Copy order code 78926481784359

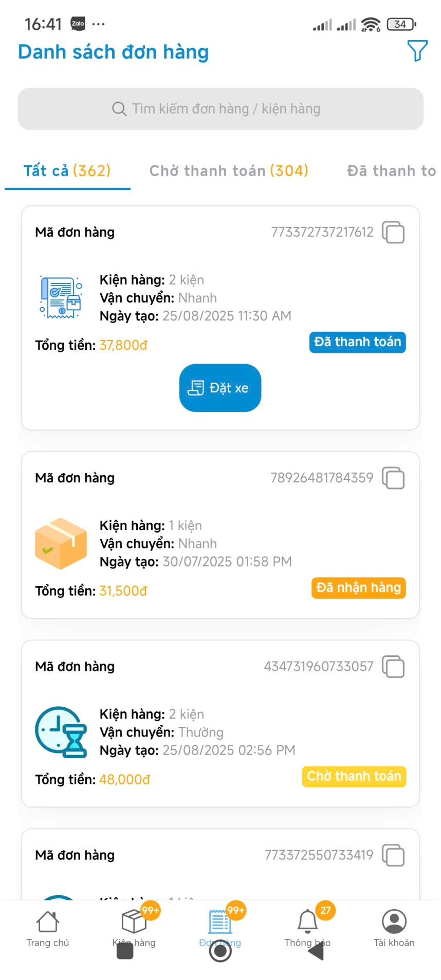393,478
